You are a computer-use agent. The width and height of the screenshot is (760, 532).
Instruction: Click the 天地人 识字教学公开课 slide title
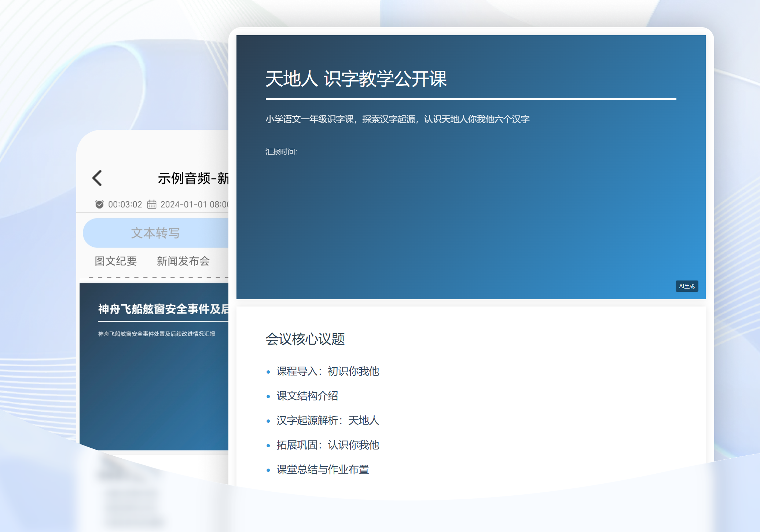click(x=356, y=79)
